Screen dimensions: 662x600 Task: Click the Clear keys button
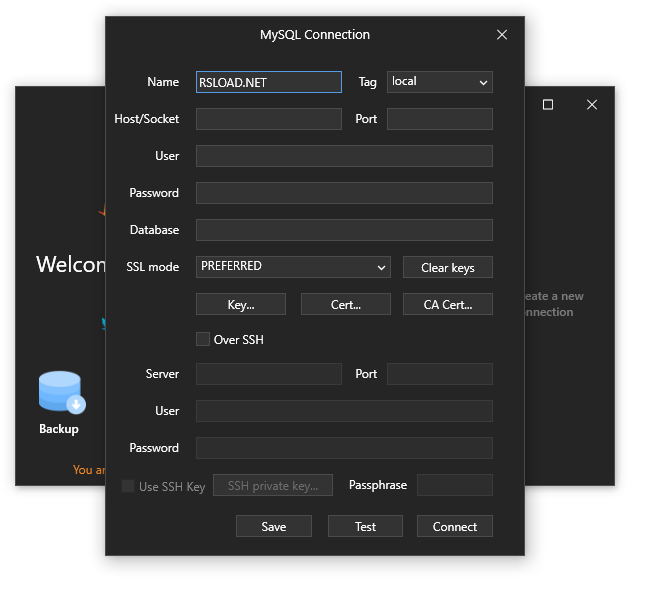[448, 267]
